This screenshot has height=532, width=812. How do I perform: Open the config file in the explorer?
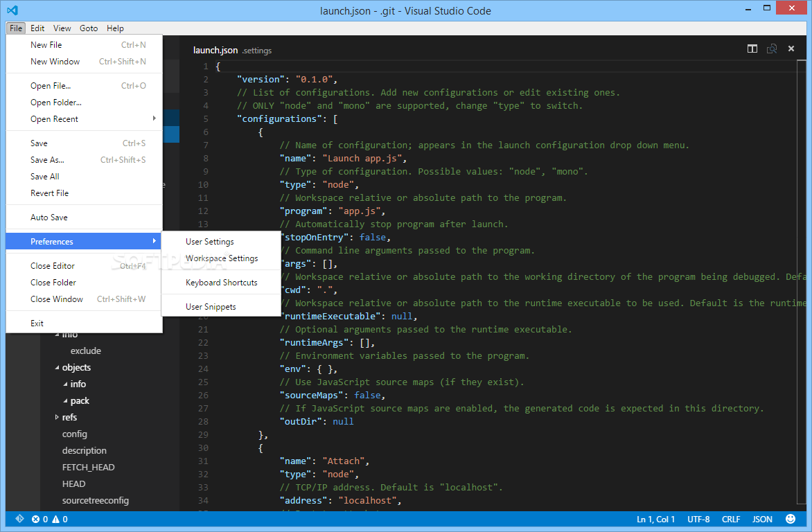pos(75,434)
